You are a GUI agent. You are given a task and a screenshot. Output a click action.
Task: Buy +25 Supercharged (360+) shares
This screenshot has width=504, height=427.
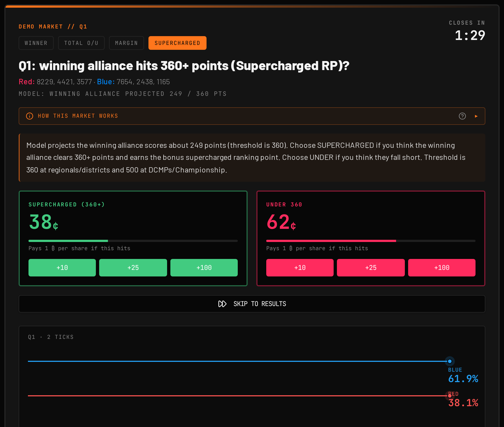tap(133, 268)
